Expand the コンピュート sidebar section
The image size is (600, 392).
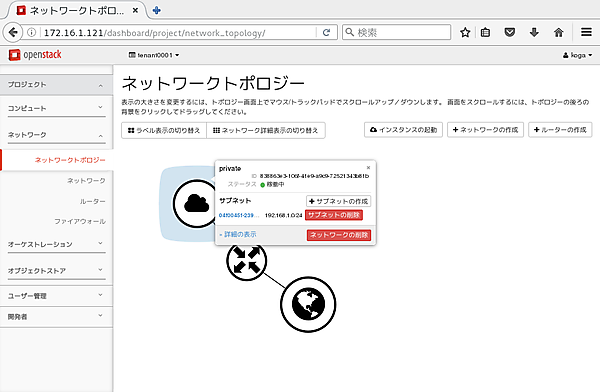click(x=56, y=108)
